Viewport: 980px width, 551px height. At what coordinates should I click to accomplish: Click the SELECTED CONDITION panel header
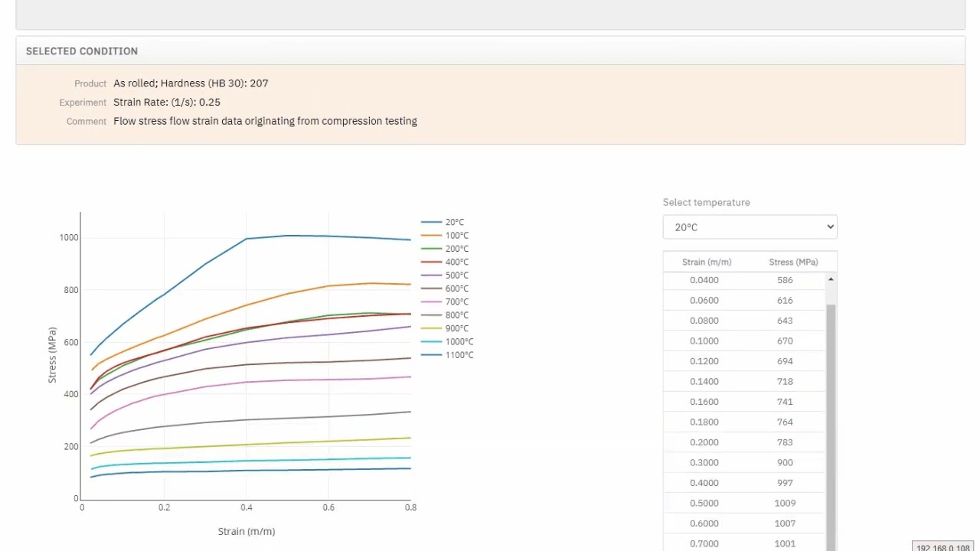click(490, 51)
